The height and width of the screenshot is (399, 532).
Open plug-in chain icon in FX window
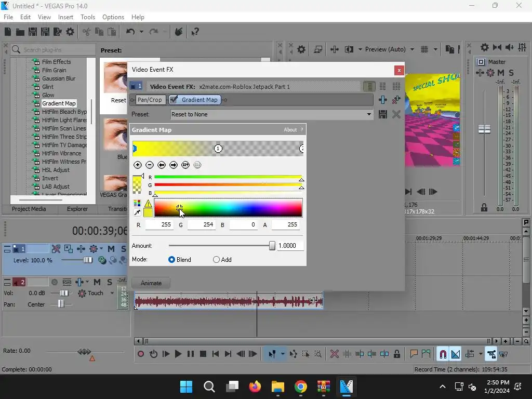coord(383,100)
